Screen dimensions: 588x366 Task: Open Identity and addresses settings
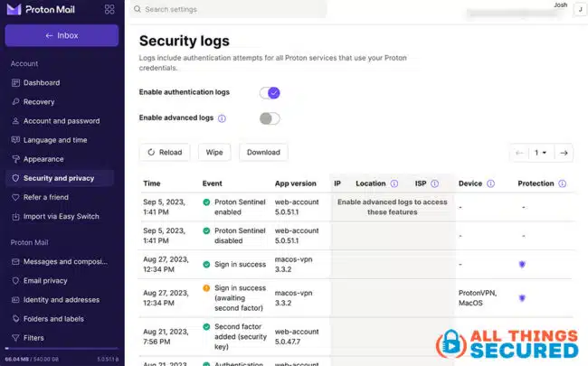click(x=55, y=300)
